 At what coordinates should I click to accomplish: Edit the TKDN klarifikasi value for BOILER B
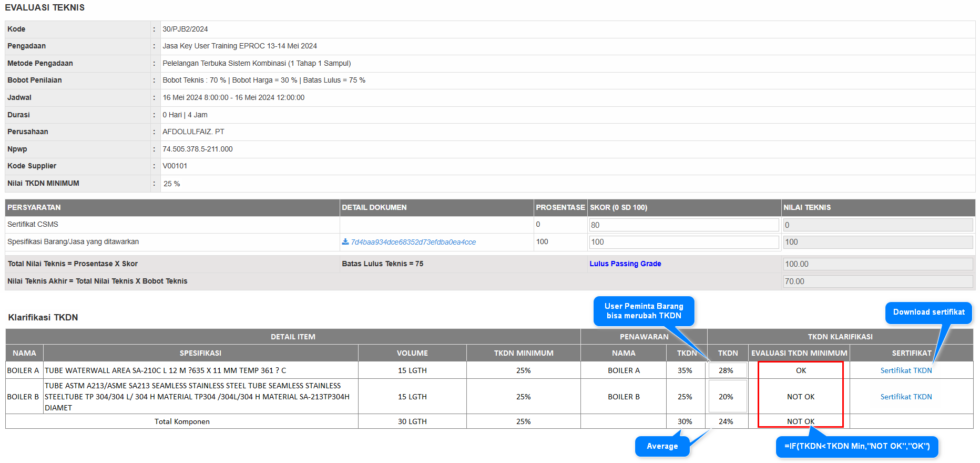(x=728, y=397)
